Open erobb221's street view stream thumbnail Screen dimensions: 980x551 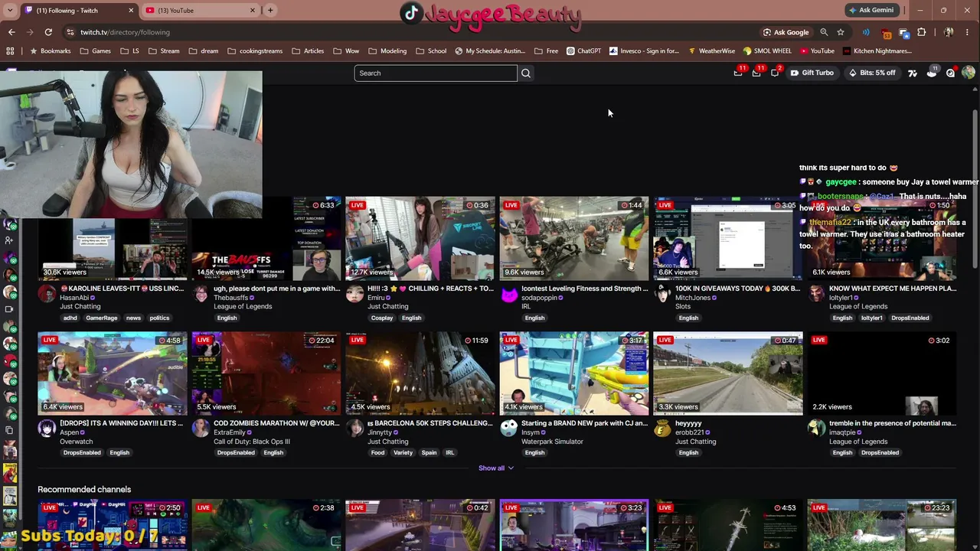(728, 373)
